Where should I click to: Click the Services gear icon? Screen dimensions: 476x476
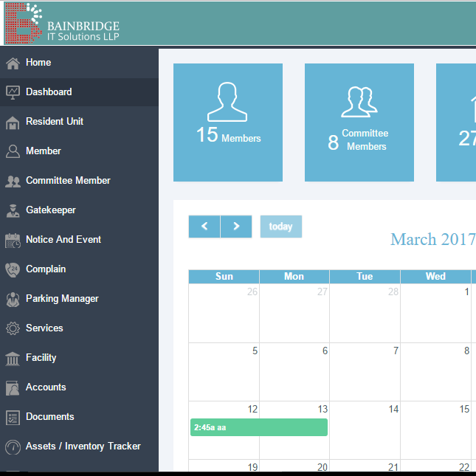coord(13,328)
